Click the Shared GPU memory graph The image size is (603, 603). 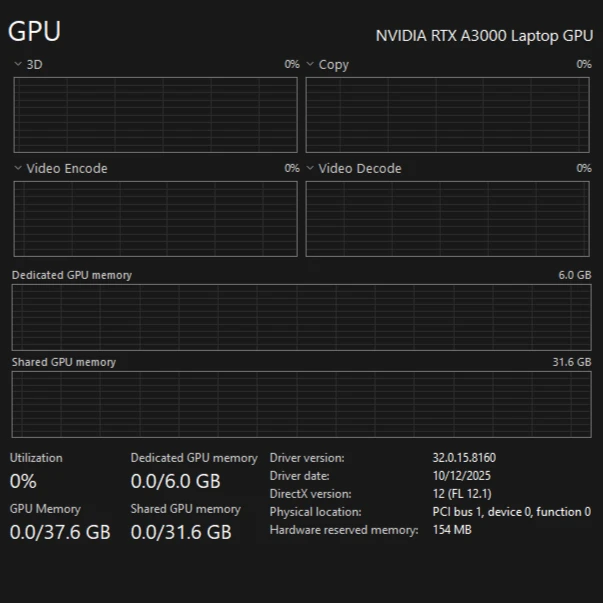coord(301,404)
